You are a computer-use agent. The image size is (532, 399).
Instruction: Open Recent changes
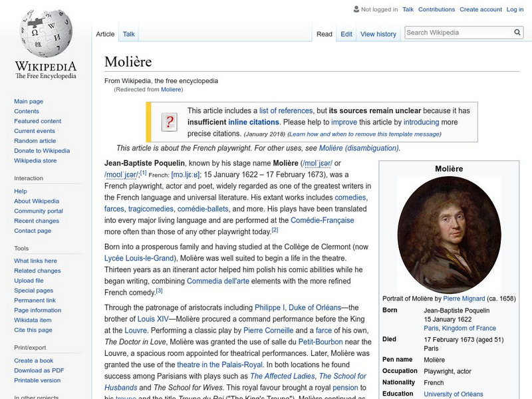coord(37,221)
